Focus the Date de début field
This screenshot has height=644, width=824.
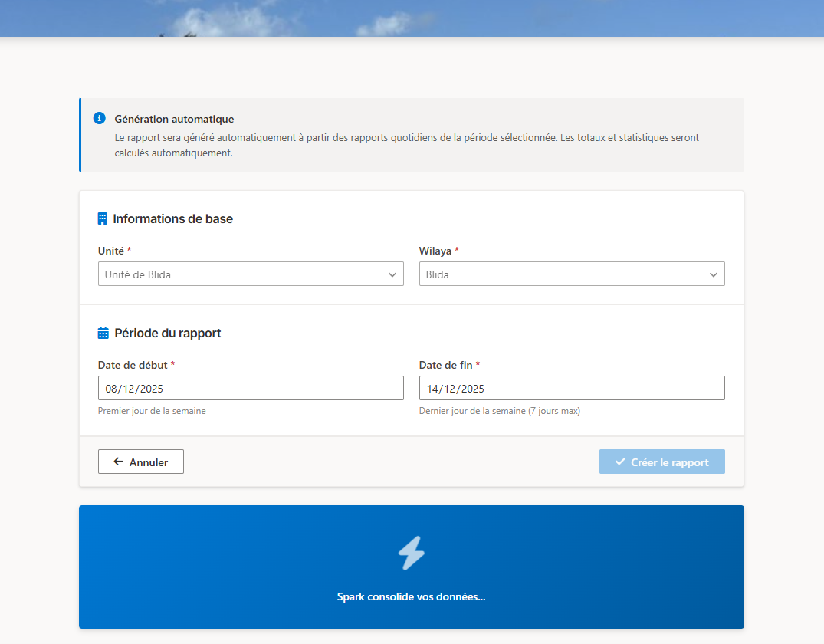(x=251, y=388)
